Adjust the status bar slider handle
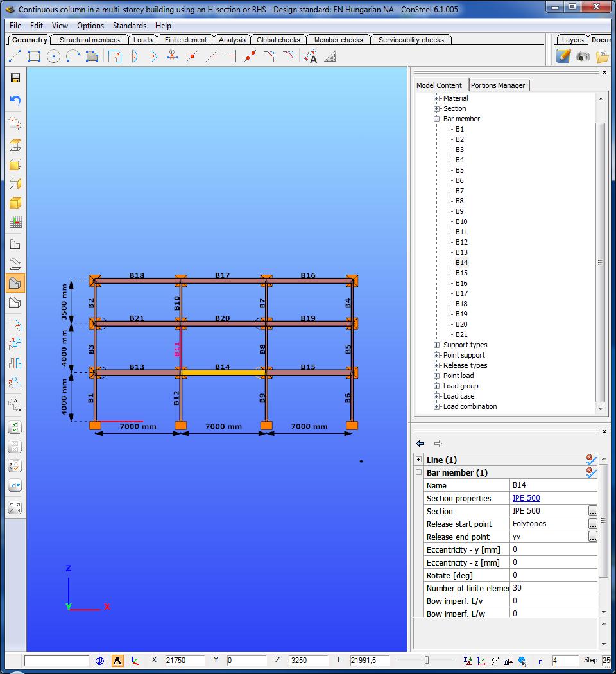The height and width of the screenshot is (674, 616). (x=427, y=660)
